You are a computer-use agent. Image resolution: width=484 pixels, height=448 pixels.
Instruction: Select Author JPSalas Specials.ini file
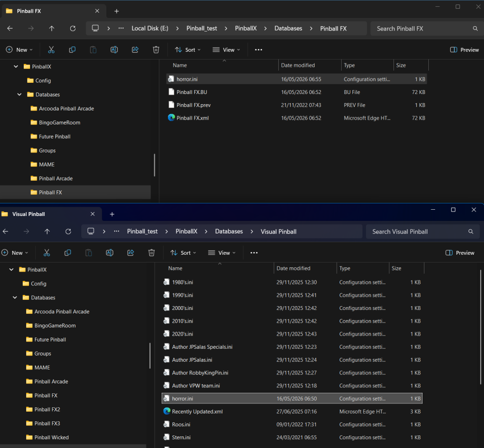[292, 347]
